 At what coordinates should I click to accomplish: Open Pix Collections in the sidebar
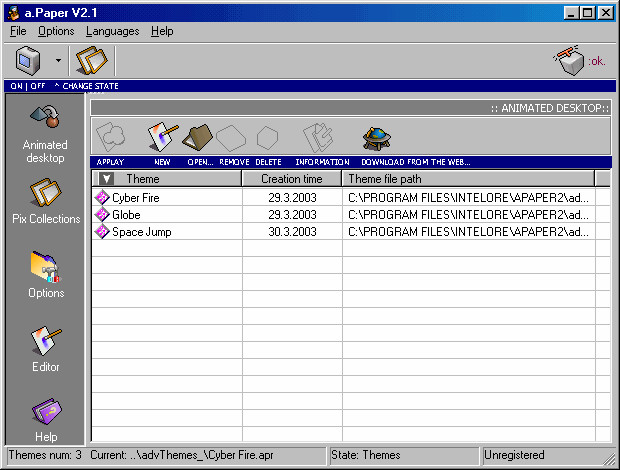[46, 202]
